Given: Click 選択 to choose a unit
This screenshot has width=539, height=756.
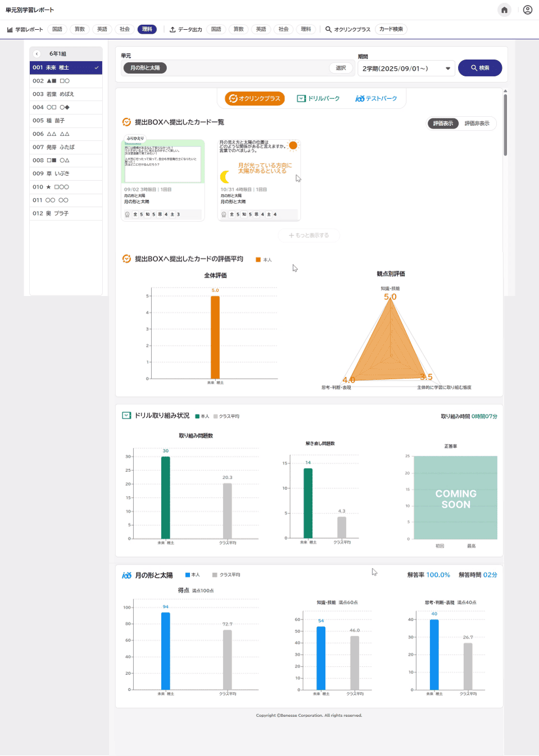Looking at the screenshot, I should [x=341, y=68].
